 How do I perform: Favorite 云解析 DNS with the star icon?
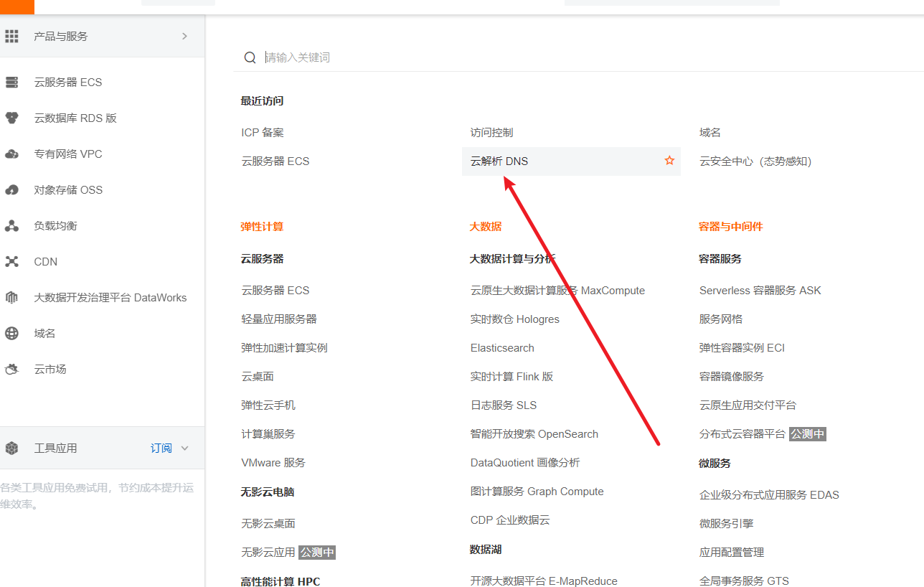669,161
